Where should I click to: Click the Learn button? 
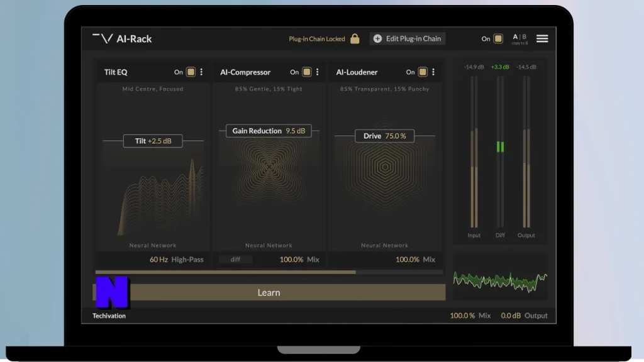[269, 292]
